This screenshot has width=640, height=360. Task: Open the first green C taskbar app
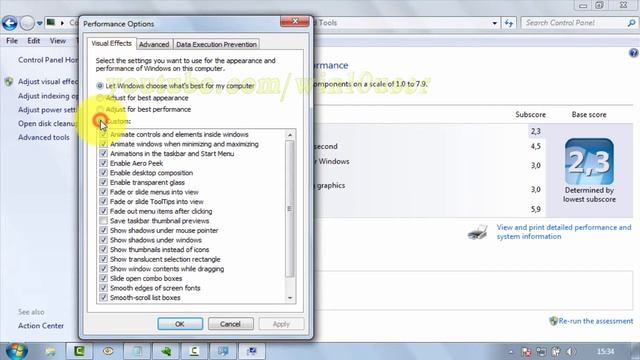click(79, 351)
